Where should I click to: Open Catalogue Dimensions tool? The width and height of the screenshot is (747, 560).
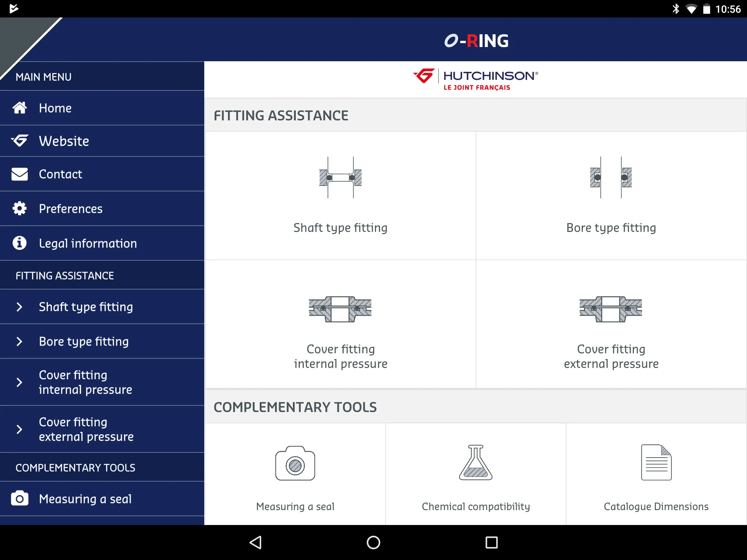(655, 471)
